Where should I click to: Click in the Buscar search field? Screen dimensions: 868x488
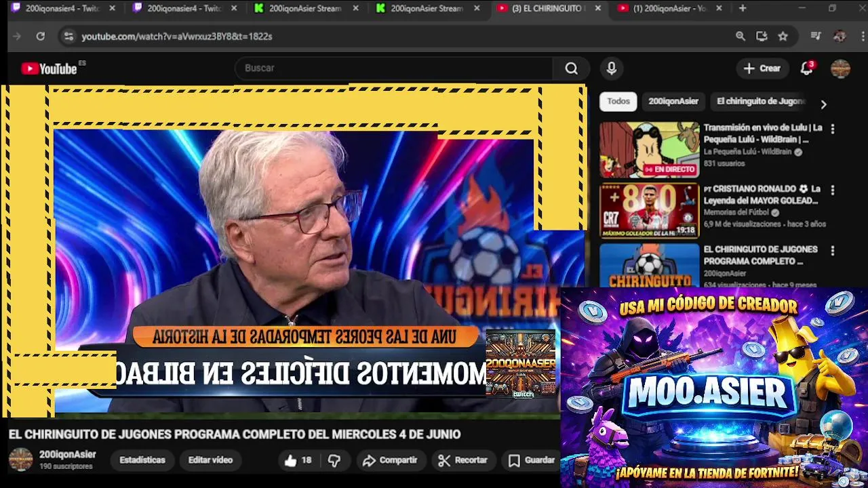coord(393,68)
